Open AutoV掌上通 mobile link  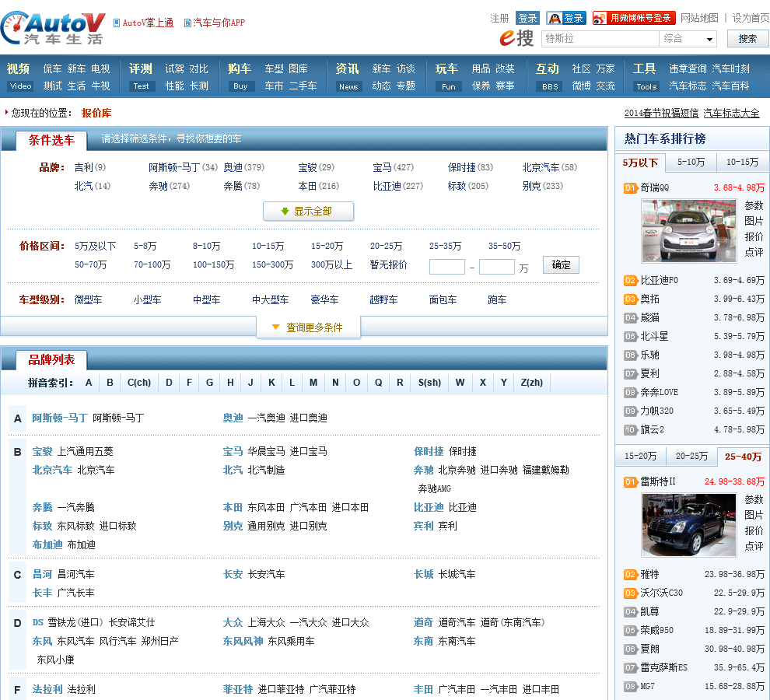click(143, 23)
